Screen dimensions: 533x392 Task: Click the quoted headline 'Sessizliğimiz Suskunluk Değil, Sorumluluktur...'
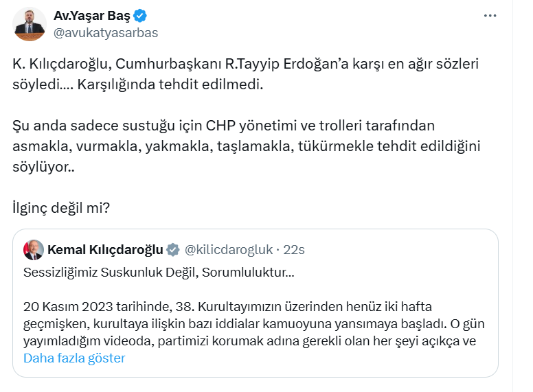(159, 273)
